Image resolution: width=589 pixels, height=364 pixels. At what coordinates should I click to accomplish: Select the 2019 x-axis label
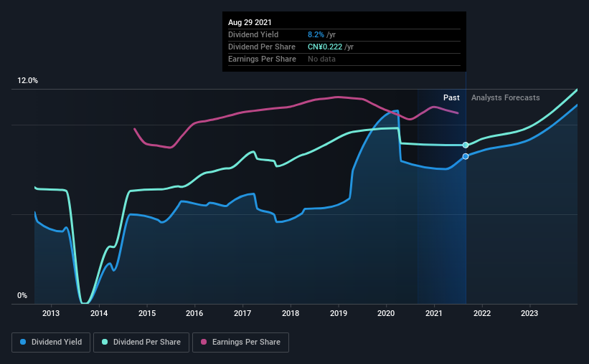coord(339,313)
